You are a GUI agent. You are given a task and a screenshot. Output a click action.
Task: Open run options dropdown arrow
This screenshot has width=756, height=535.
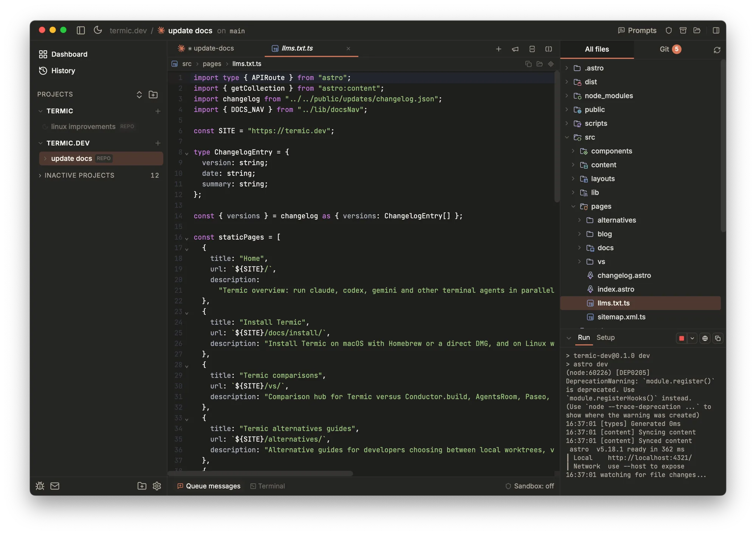(692, 338)
